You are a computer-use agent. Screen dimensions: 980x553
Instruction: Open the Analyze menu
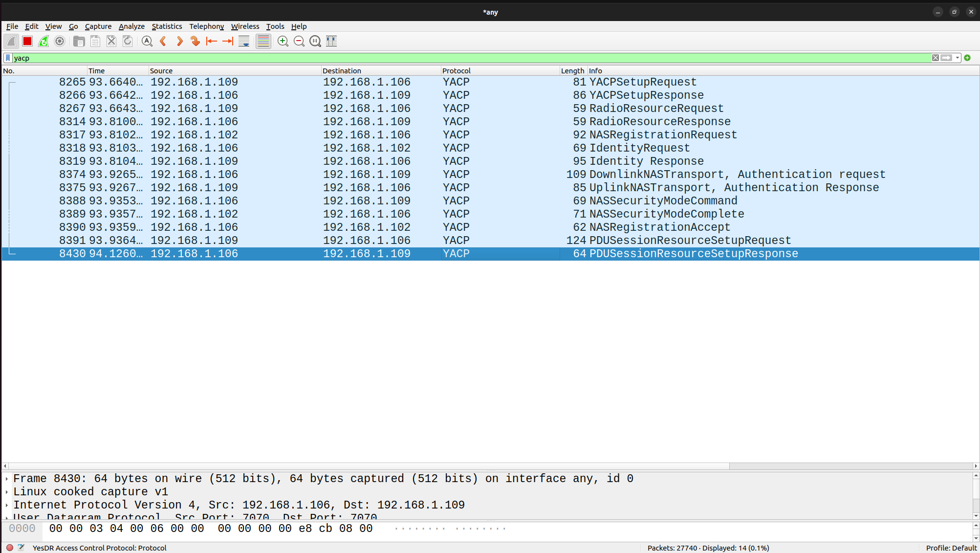(131, 26)
